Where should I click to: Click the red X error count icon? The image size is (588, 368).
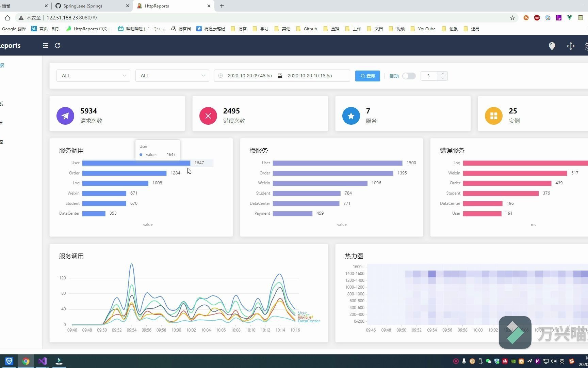[208, 116]
